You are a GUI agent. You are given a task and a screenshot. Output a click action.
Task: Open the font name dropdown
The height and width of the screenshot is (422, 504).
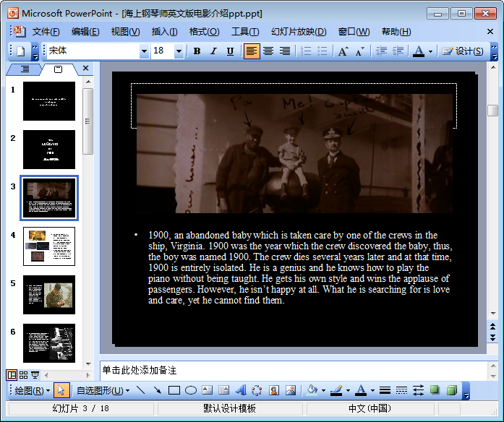pos(144,51)
